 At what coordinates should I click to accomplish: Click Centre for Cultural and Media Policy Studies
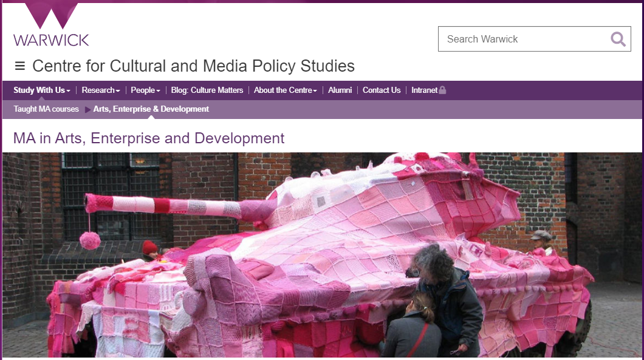point(193,66)
